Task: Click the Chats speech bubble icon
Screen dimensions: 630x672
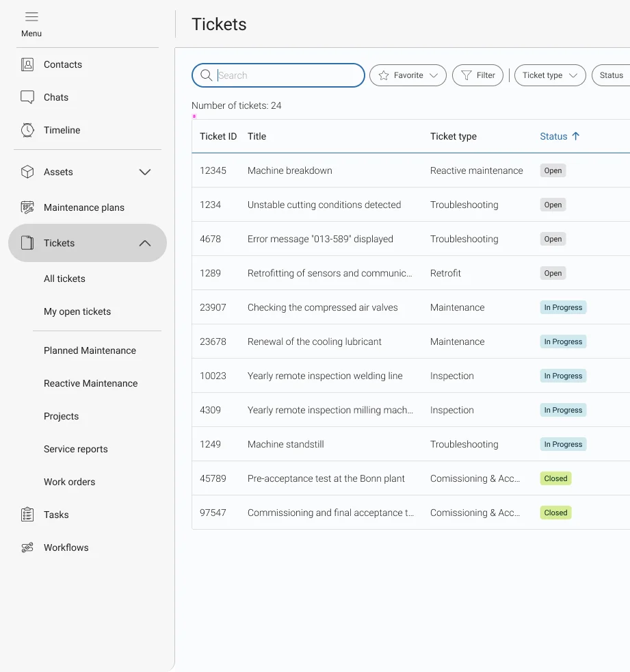Action: [27, 97]
